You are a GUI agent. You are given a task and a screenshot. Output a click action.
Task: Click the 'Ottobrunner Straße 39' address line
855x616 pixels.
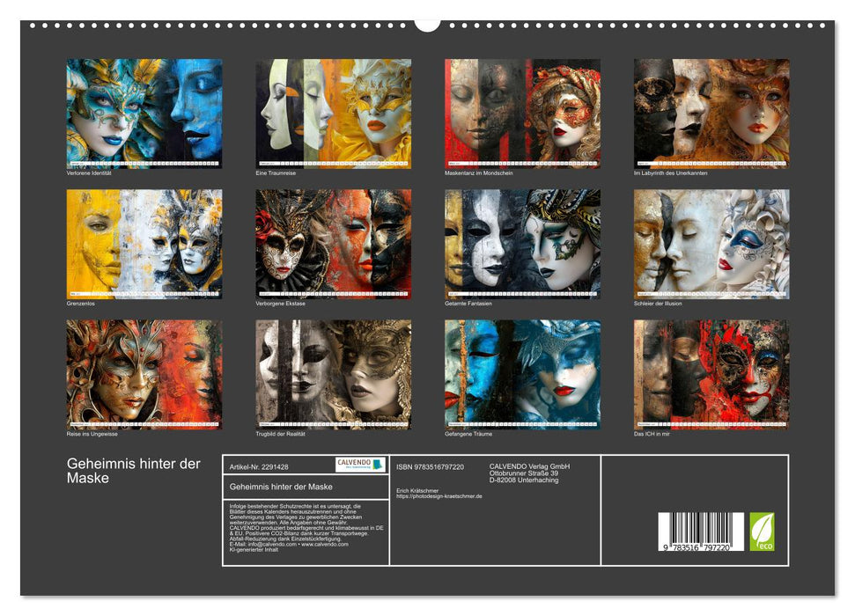pyautogui.click(x=523, y=473)
